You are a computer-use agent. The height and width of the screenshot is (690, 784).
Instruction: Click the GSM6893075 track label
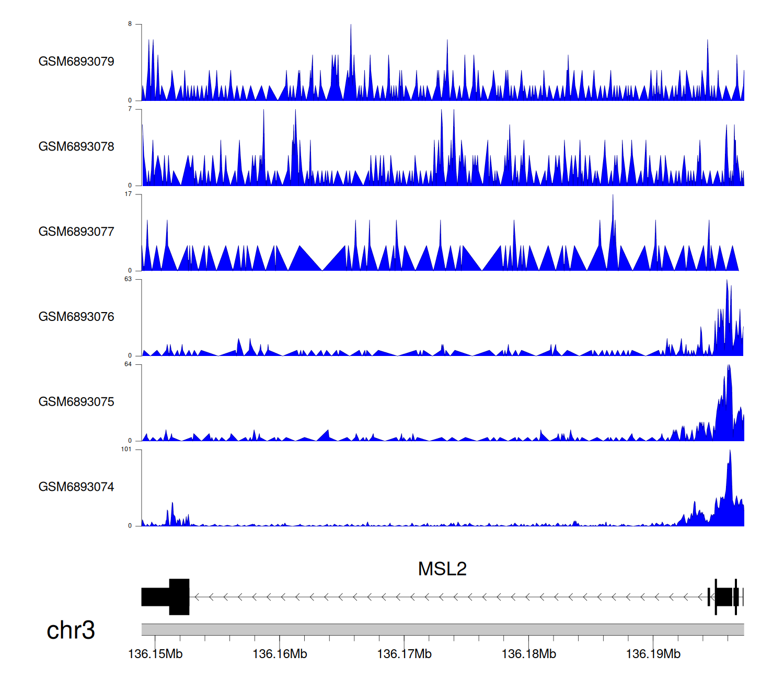76,402
